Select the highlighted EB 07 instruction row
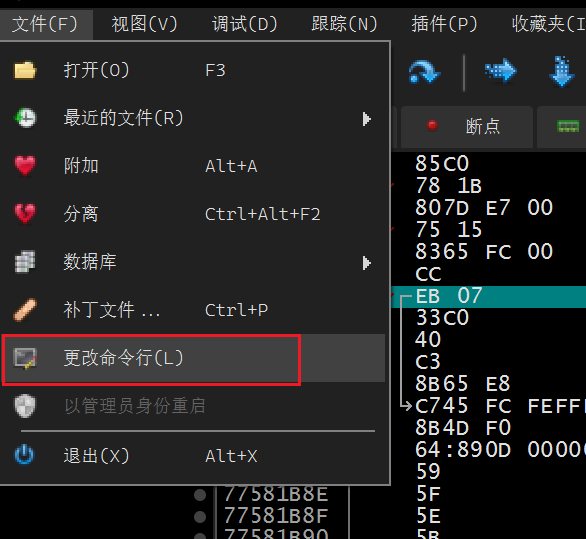This screenshot has width=586, height=539. click(x=489, y=296)
